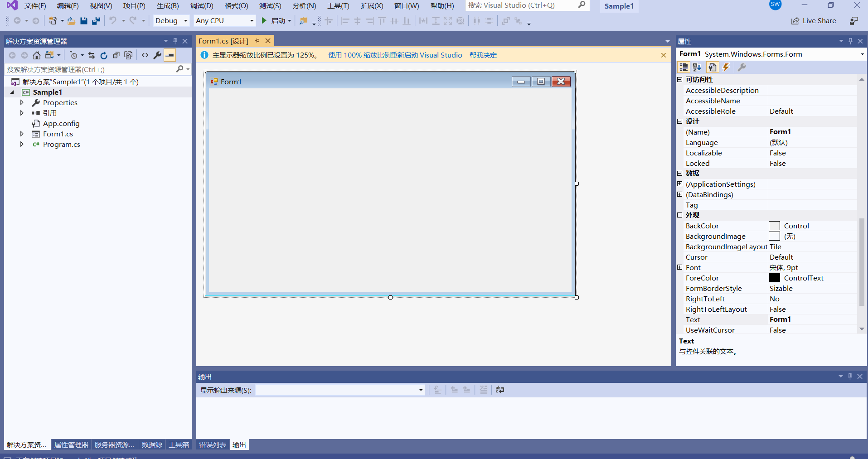
Task: Click the BackgroundImage empty swatch
Action: [774, 236]
